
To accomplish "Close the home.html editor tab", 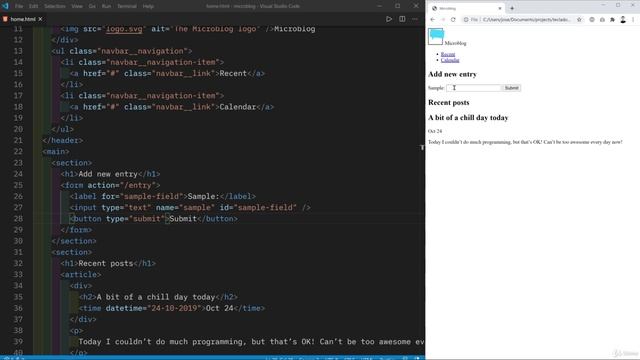I will 40,19.
